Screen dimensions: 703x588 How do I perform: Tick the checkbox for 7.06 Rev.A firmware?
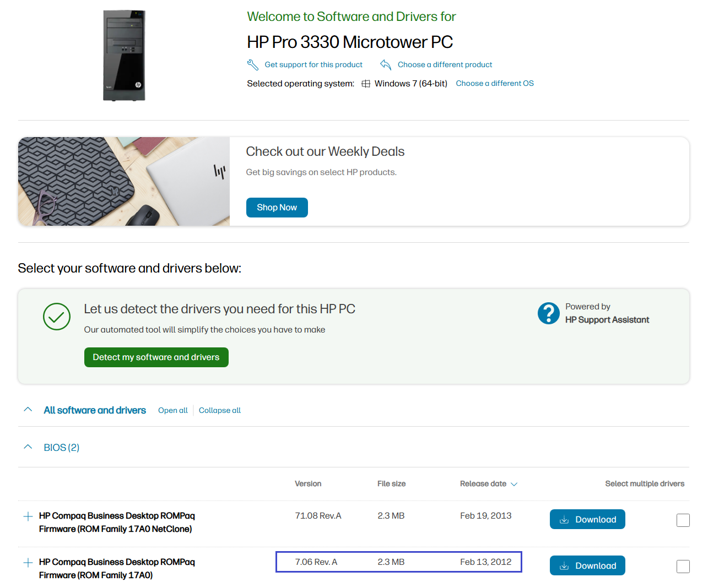[x=683, y=566]
